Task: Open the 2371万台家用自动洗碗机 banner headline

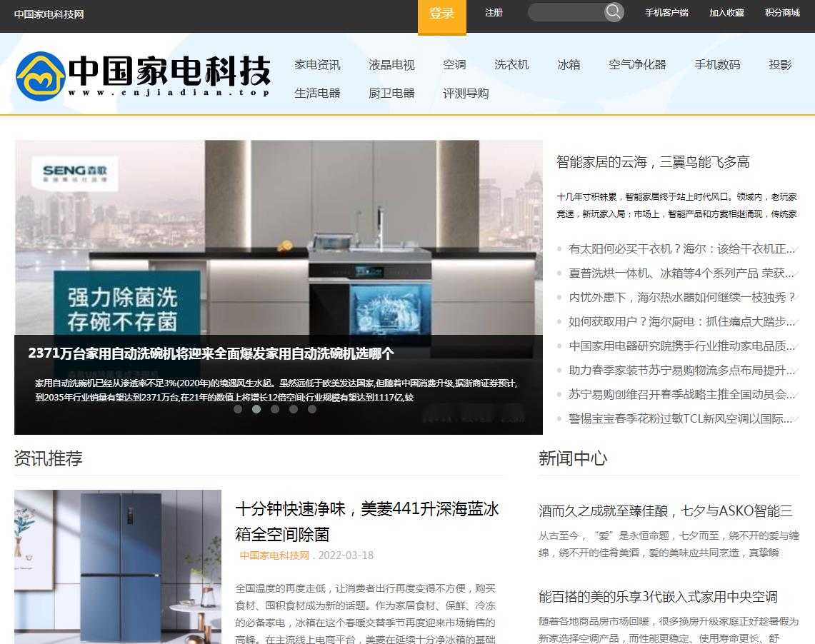Action: tap(211, 353)
